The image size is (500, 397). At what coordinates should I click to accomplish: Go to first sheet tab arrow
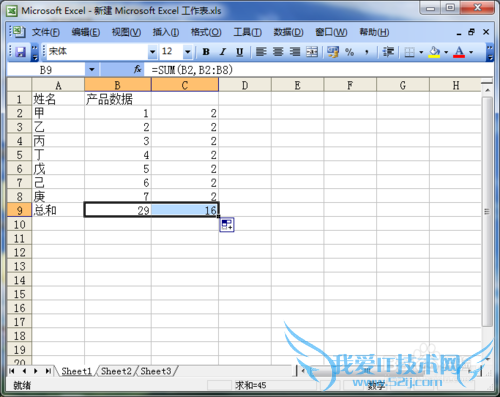coord(12,371)
